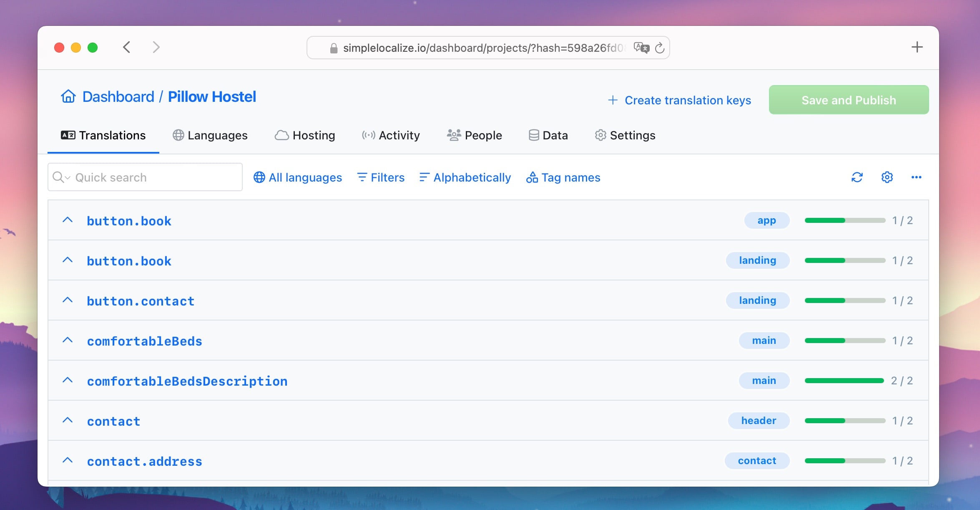Collapse the button.book row tagged landing

click(x=68, y=260)
